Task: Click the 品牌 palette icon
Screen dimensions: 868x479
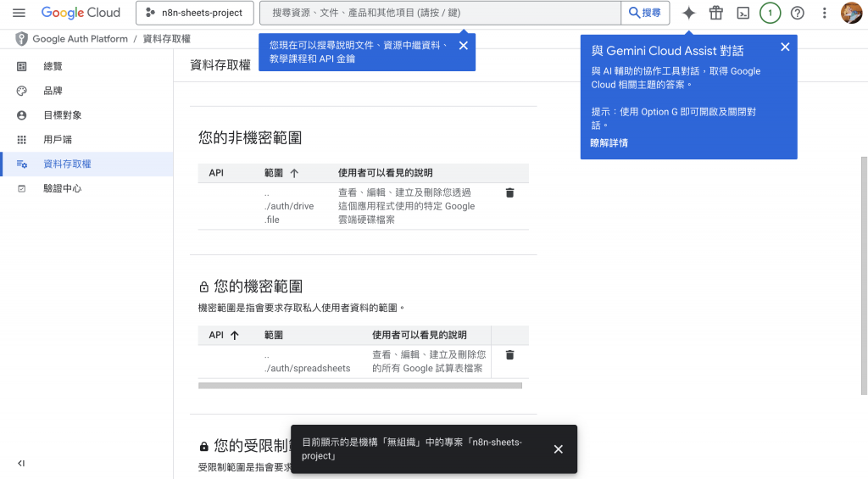Action: click(21, 91)
